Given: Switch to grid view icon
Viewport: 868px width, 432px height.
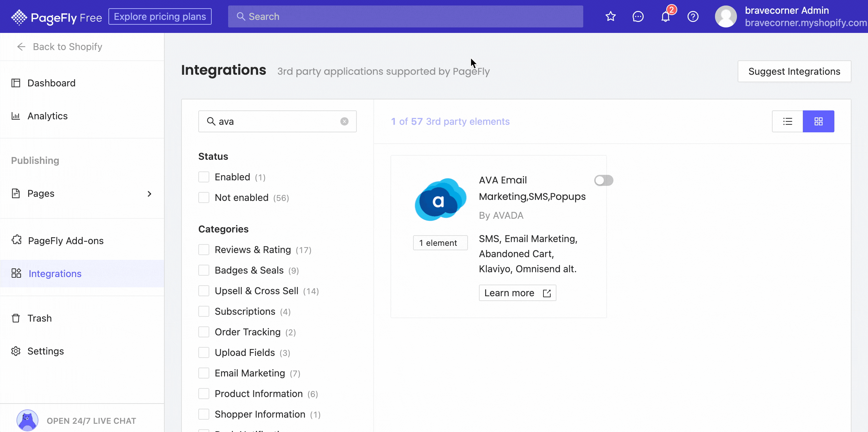Looking at the screenshot, I should (819, 121).
